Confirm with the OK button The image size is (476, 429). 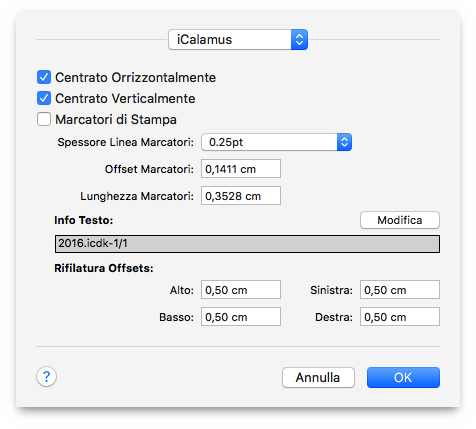[403, 378]
